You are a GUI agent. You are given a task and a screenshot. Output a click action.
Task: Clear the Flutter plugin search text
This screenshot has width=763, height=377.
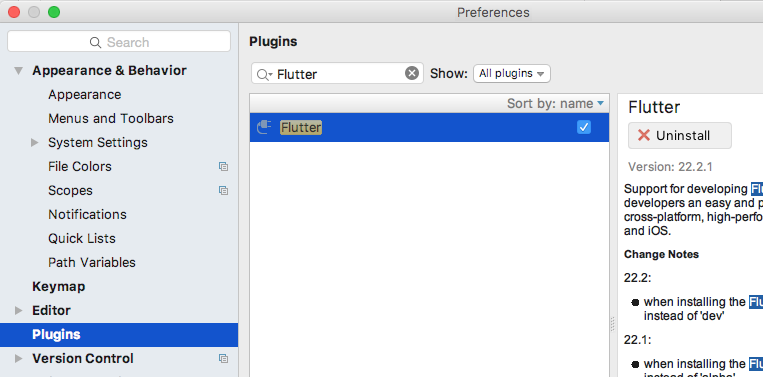point(412,73)
